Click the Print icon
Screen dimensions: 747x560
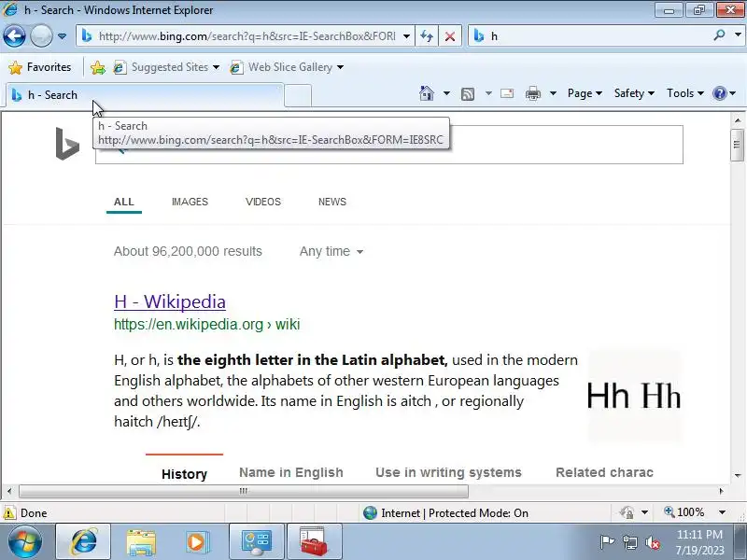tap(533, 93)
